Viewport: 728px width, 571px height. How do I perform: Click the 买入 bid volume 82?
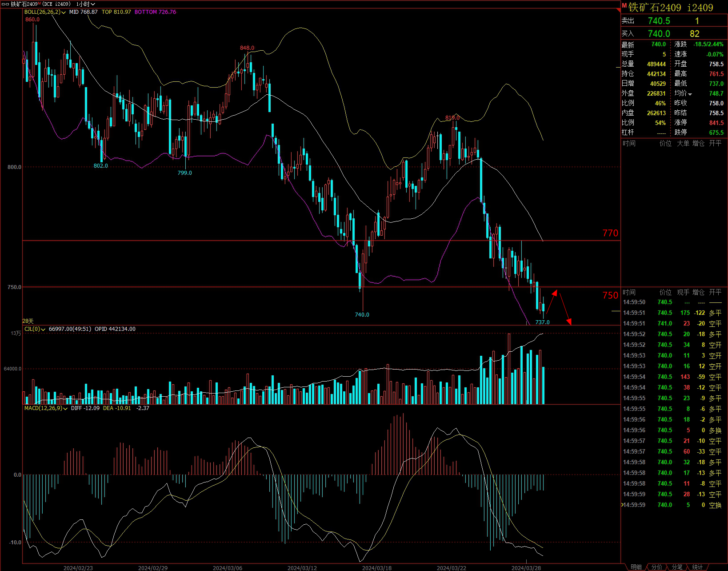pos(694,34)
